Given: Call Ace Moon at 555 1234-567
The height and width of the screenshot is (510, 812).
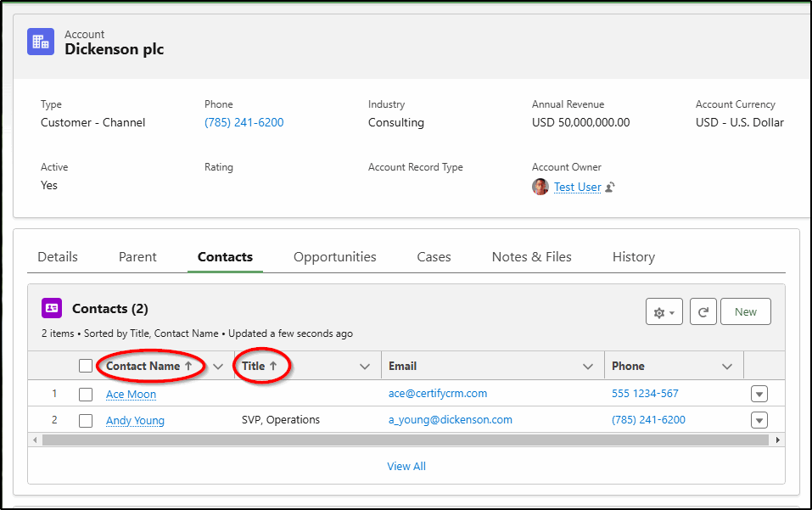Looking at the screenshot, I should 645,394.
